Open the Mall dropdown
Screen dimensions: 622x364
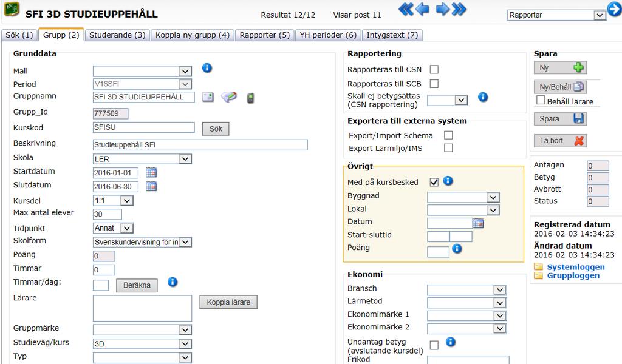[142, 71]
